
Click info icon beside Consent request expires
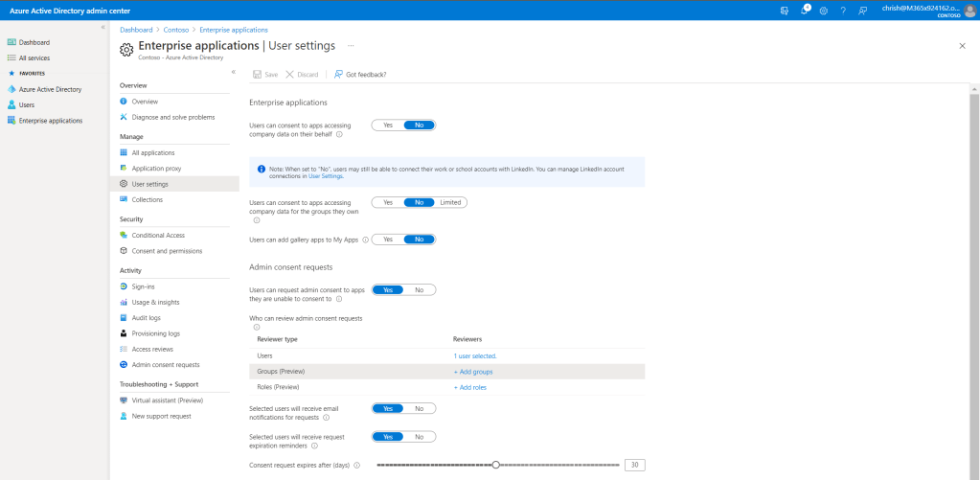[x=356, y=466]
